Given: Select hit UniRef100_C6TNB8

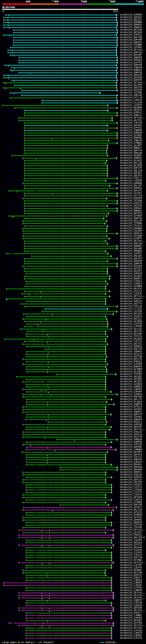Looking at the screenshot, I should (131, 502).
